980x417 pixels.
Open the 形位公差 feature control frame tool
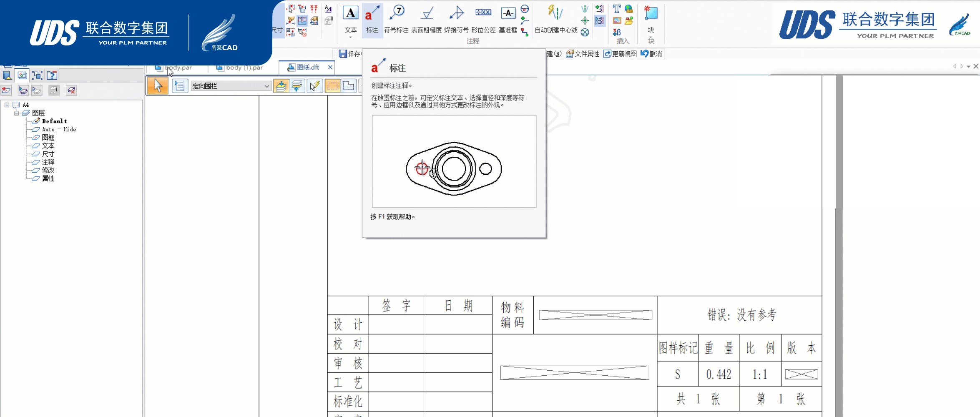(483, 20)
